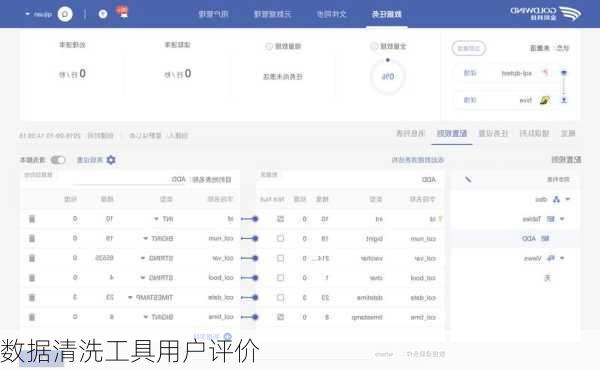The image size is (600, 370).
Task: Click the ADD table icon in tree
Action: (x=545, y=238)
